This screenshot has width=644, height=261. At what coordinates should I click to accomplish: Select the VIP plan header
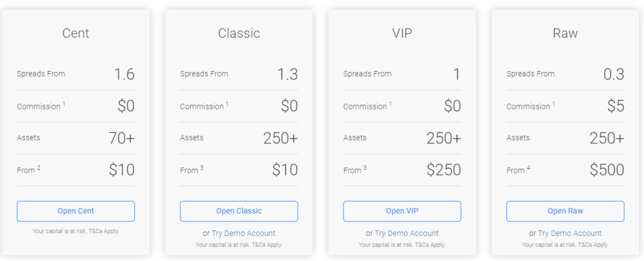pyautogui.click(x=401, y=33)
